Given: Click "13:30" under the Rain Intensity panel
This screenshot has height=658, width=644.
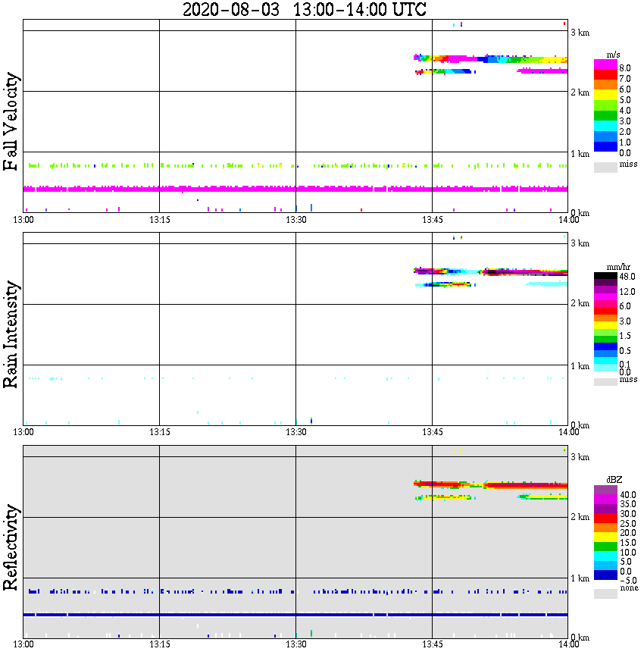Looking at the screenshot, I should click(x=295, y=432).
